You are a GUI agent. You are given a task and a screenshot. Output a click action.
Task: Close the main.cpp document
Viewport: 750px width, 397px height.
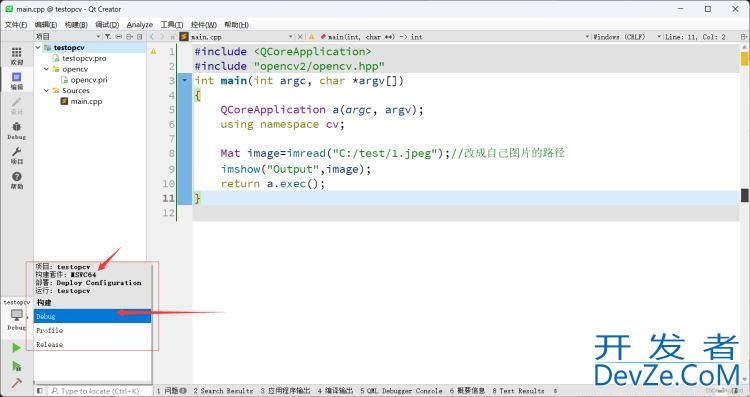[x=300, y=36]
